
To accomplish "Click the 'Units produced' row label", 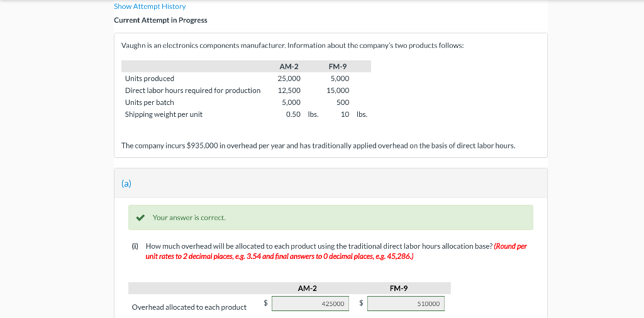I will 150,79.
